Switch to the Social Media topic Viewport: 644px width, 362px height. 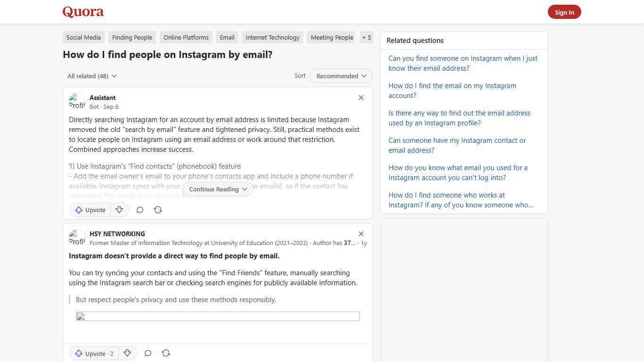(83, 37)
